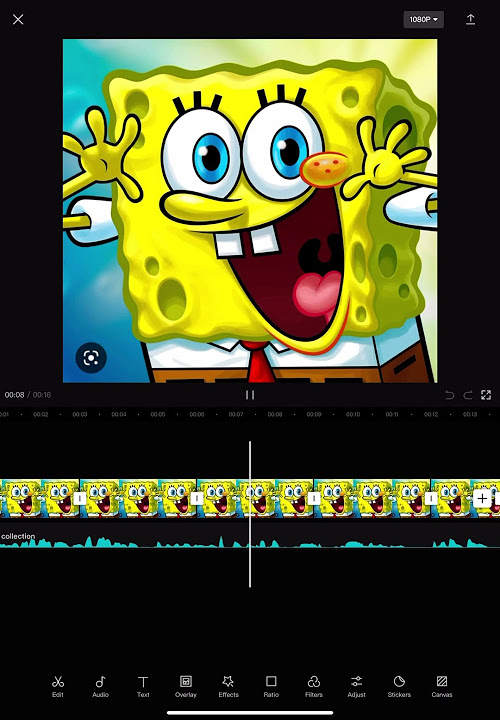The image size is (500, 720).
Task: Tap the SpongeBob preview image
Action: 250,211
